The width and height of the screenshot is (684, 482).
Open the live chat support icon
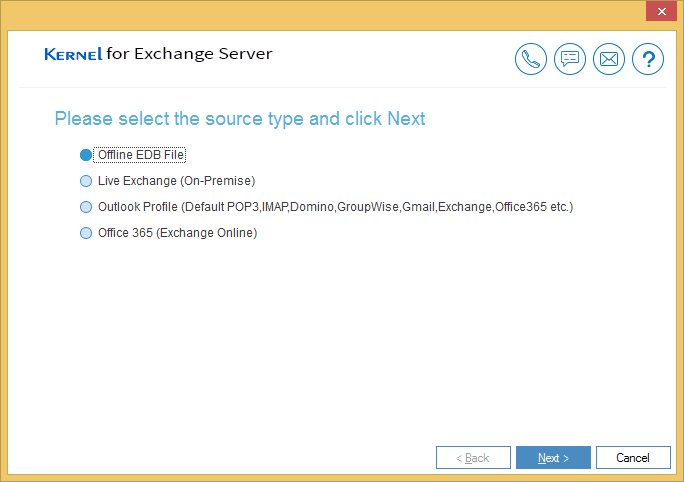[570, 59]
